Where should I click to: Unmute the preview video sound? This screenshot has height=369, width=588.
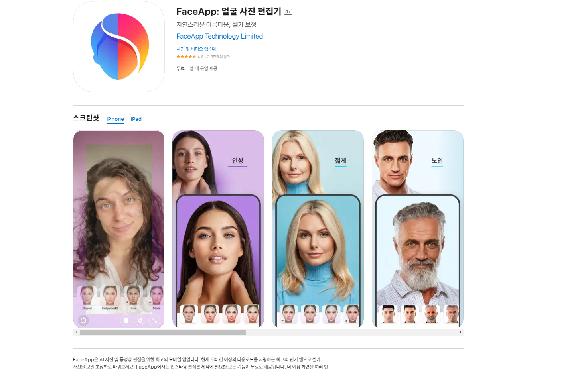140,320
